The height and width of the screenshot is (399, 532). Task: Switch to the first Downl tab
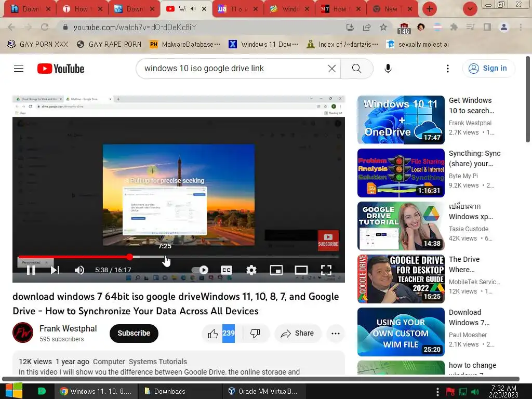(x=30, y=9)
